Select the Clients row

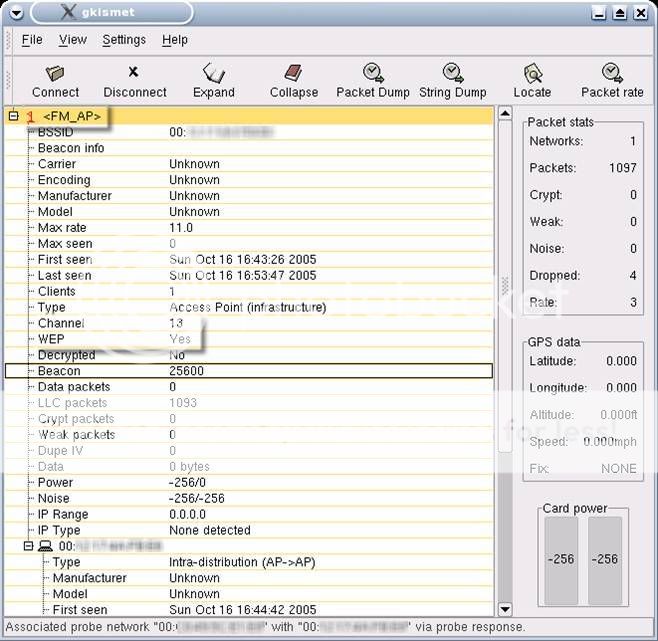click(249, 292)
